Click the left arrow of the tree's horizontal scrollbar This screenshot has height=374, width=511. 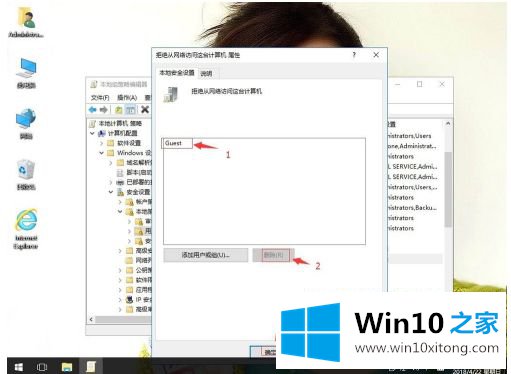[x=91, y=319]
